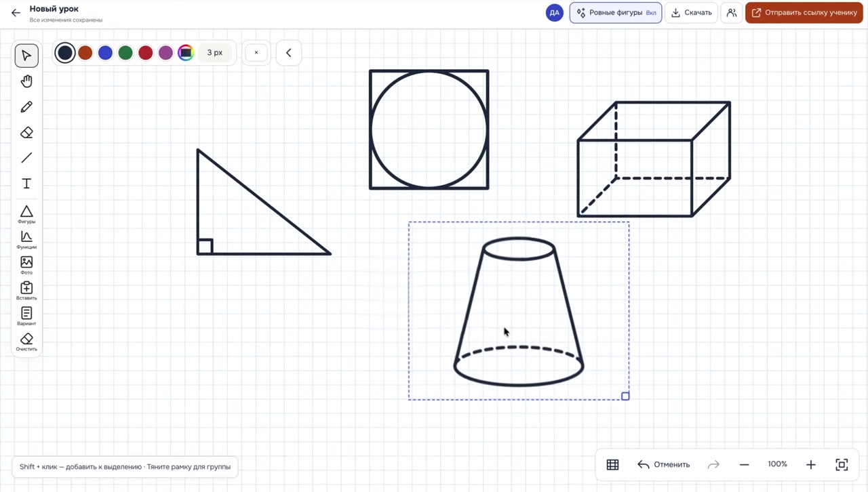The height and width of the screenshot is (492, 868).
Task: Open the ДА user avatar
Action: point(555,13)
